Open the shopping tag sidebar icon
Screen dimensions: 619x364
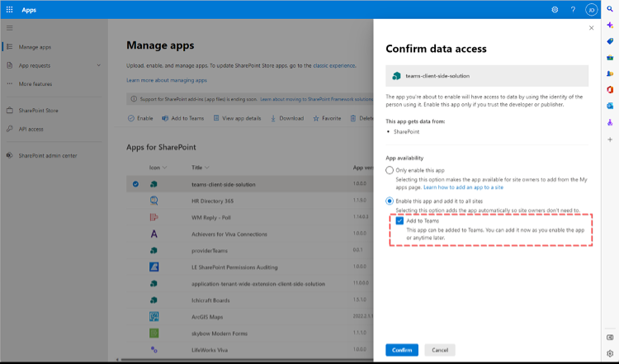click(610, 41)
